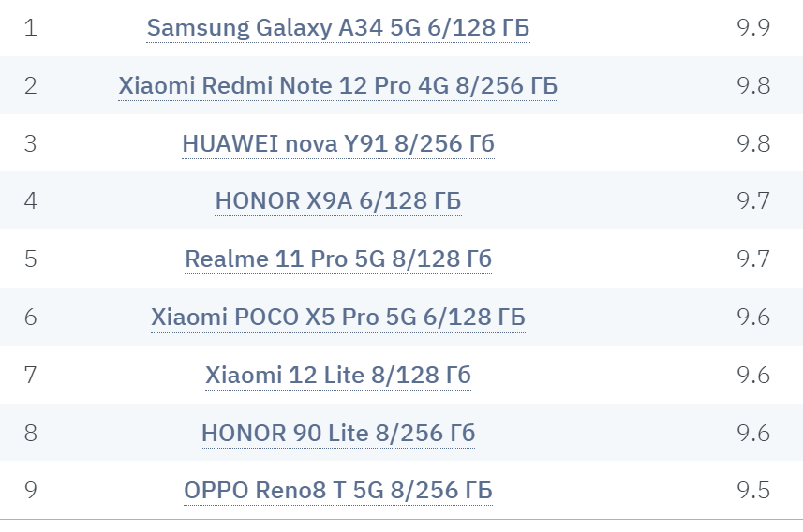The width and height of the screenshot is (803, 532).
Task: Click the HONOR X9A 6/128 ГБ link
Action: 338,200
